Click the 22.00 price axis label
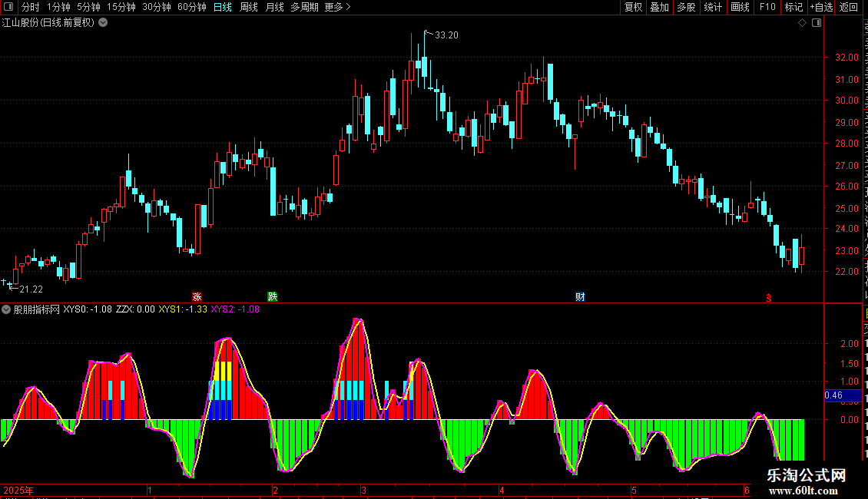Screen dimensions: 868x499 coord(847,272)
